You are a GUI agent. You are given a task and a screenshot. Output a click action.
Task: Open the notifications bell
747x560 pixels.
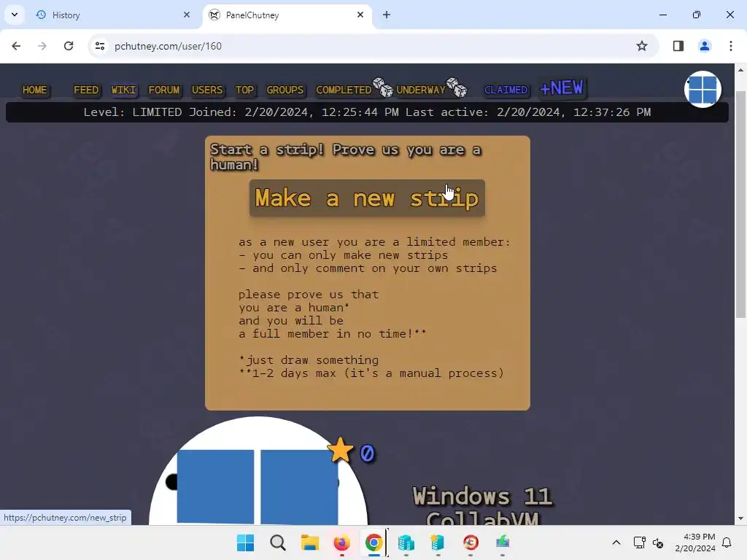pos(727,542)
